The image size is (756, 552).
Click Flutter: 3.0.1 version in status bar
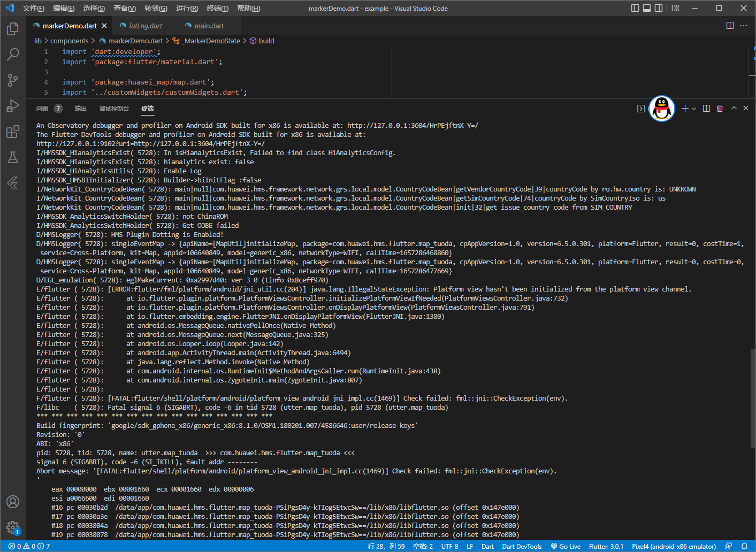[606, 547]
